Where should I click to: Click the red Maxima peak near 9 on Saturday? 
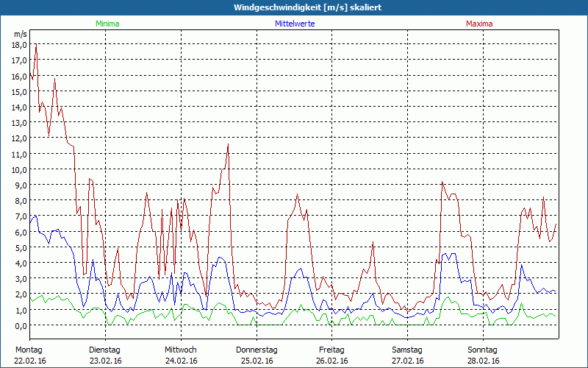442,182
